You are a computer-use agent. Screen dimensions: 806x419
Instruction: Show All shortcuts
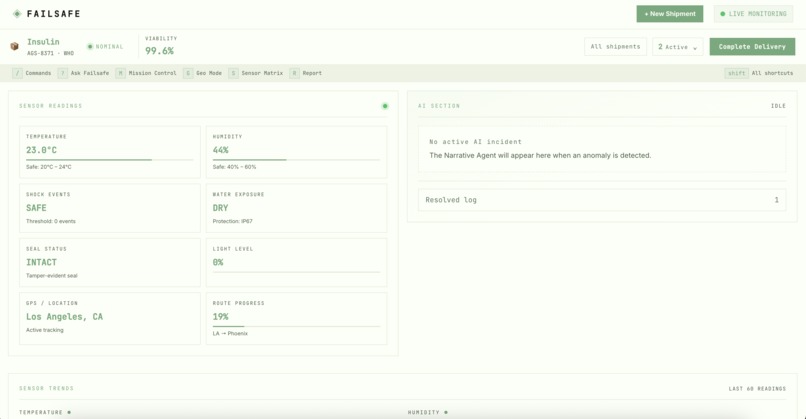click(759, 73)
